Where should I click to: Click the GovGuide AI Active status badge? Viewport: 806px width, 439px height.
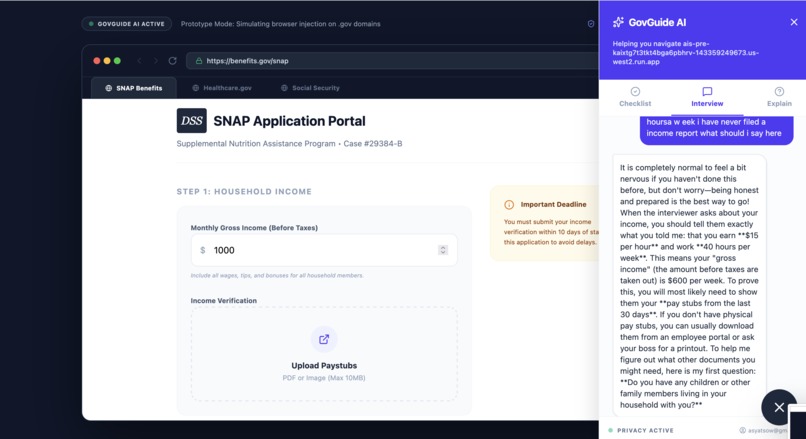[x=126, y=24]
